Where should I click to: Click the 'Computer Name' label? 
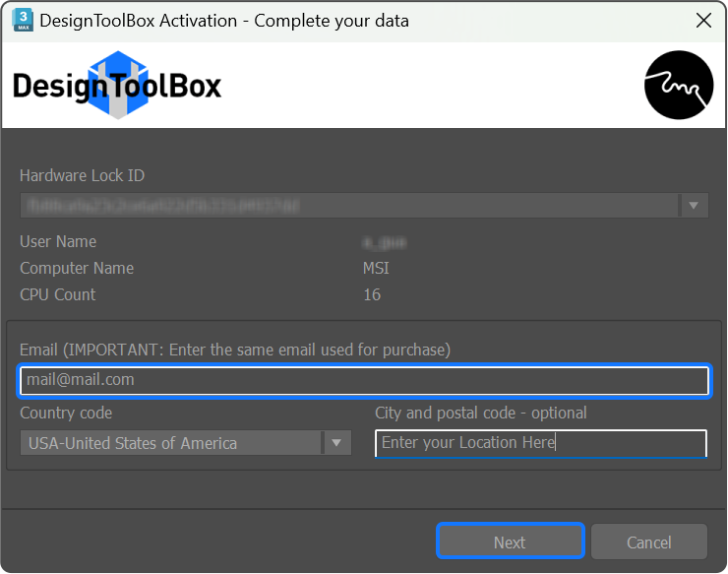[x=77, y=268]
